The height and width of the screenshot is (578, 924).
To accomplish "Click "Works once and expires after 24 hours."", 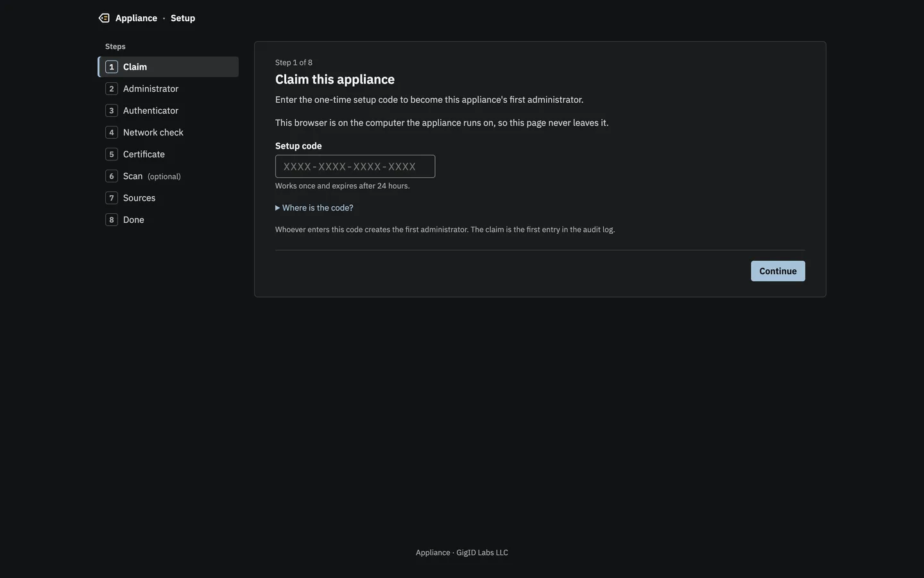I will 343,186.
